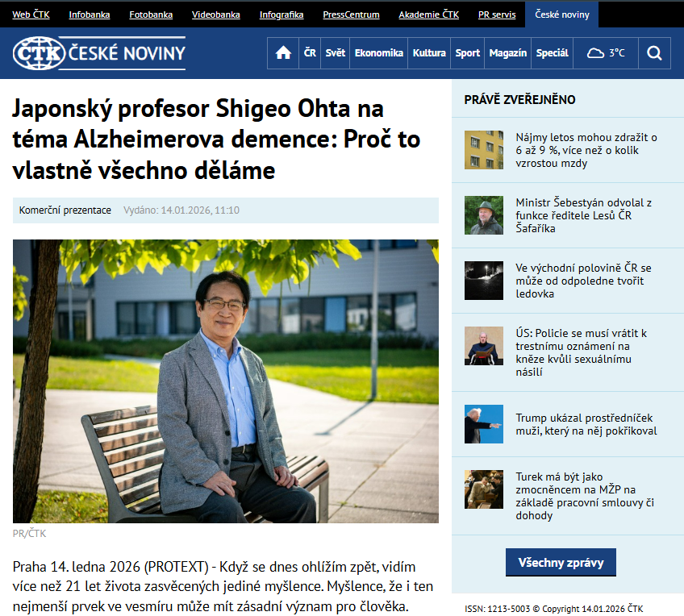
Task: Open the ČR news section
Action: click(310, 53)
